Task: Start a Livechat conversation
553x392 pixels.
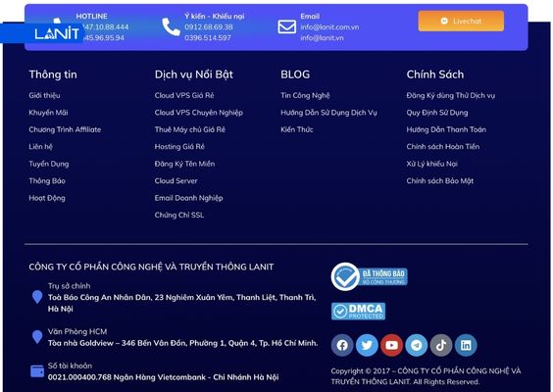Action: tap(461, 21)
